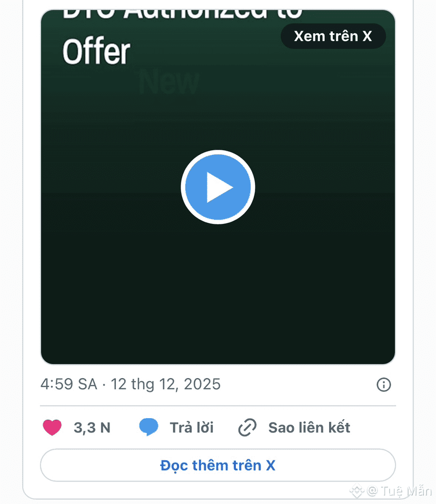Viewport: 436px width, 504px height.
Task: Click the Tuệ Mẫn watermark name
Action: 406,491
